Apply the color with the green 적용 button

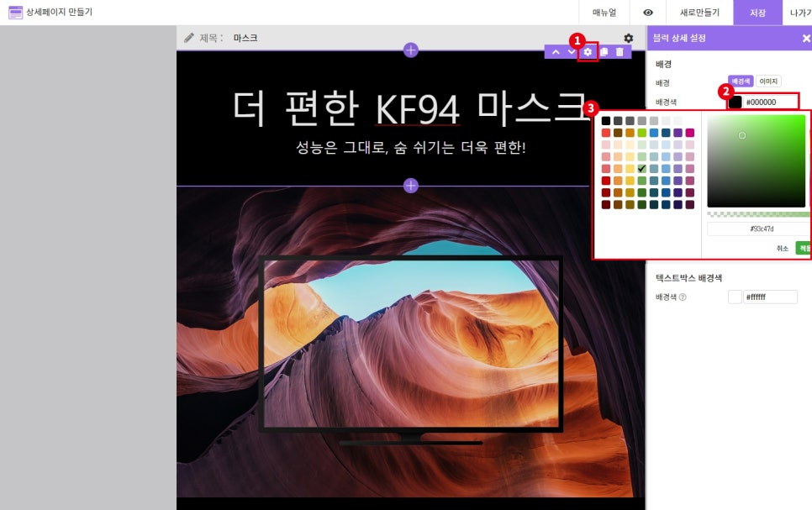click(804, 249)
